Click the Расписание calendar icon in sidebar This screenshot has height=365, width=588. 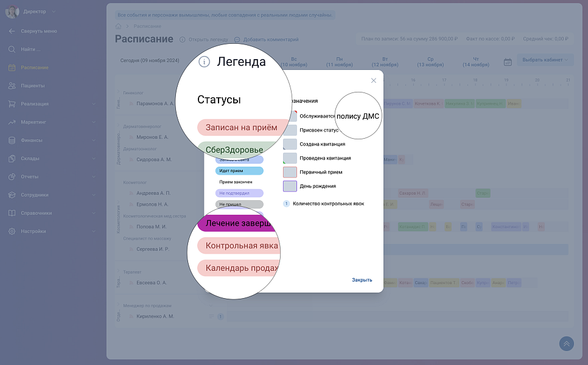[12, 68]
